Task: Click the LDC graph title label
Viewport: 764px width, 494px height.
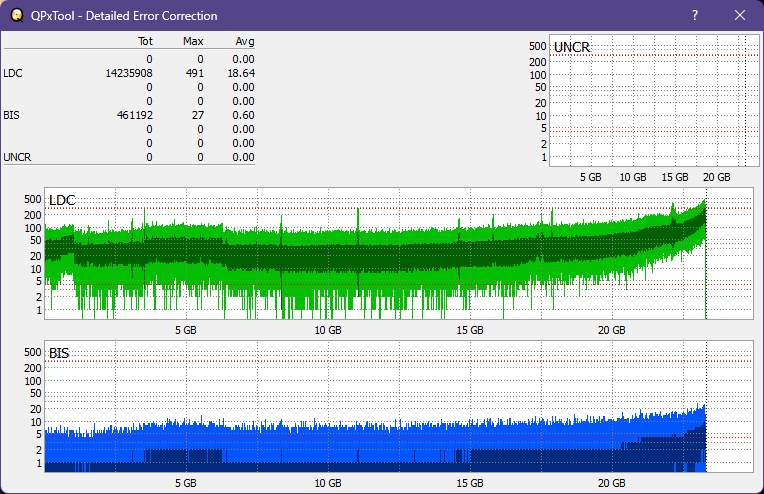Action: tap(62, 200)
